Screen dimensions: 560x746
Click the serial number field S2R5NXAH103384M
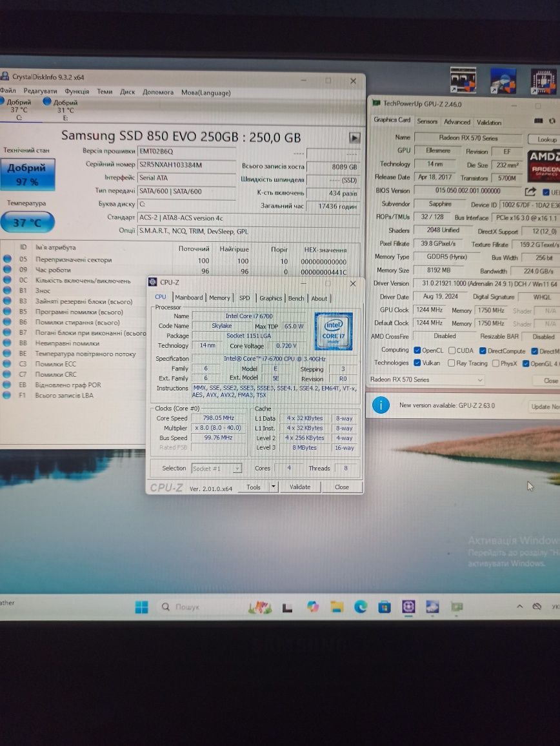(186, 165)
